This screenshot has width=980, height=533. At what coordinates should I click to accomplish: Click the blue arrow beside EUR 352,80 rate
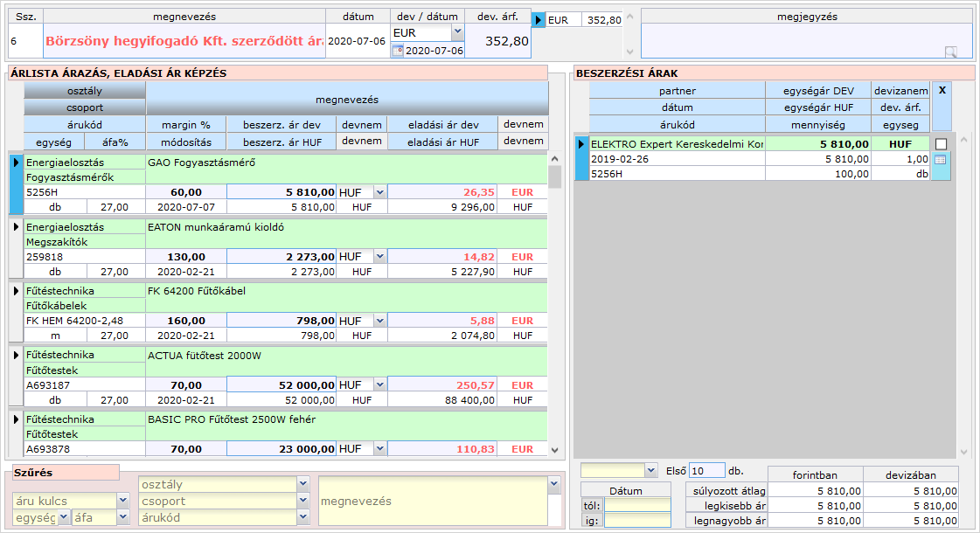point(539,19)
